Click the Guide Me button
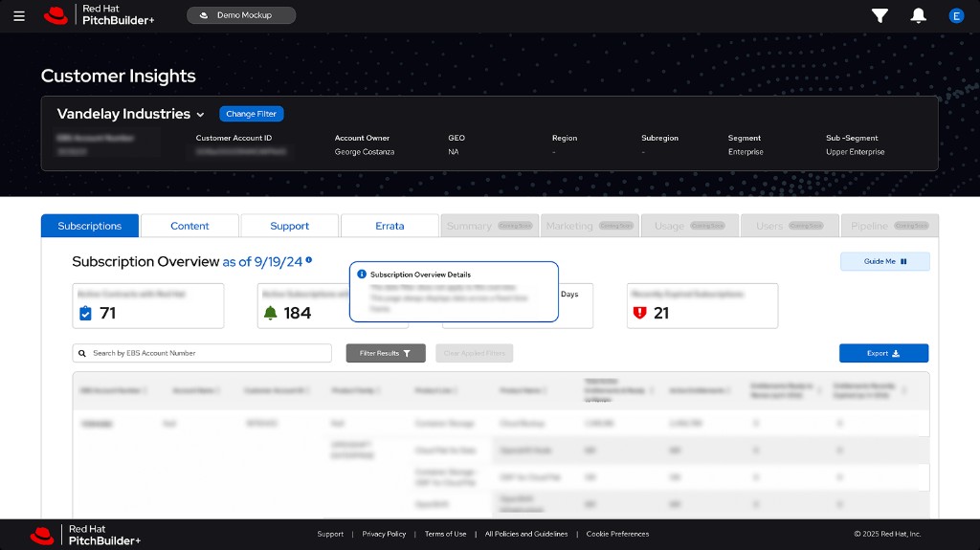Screen dimensions: 980x550 coord(884,261)
